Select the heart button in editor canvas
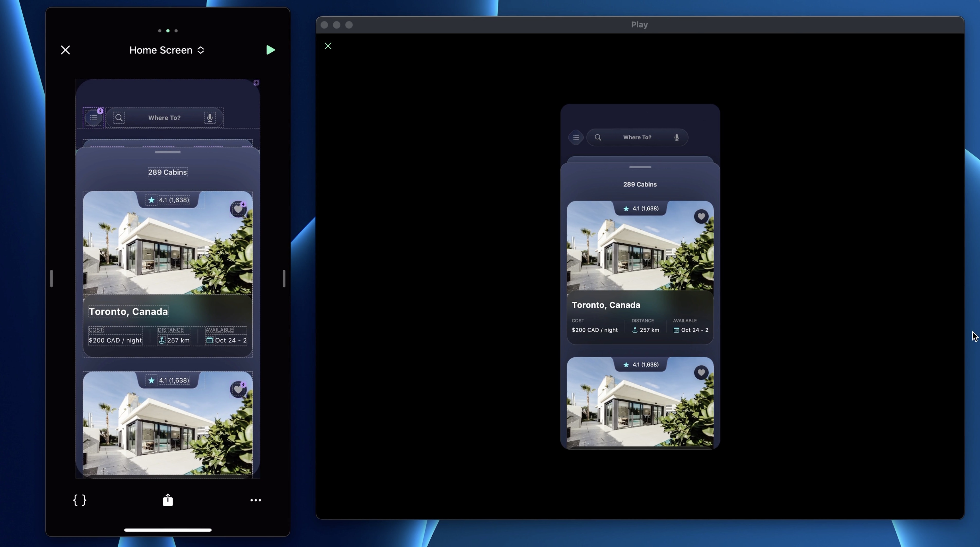 pyautogui.click(x=238, y=209)
